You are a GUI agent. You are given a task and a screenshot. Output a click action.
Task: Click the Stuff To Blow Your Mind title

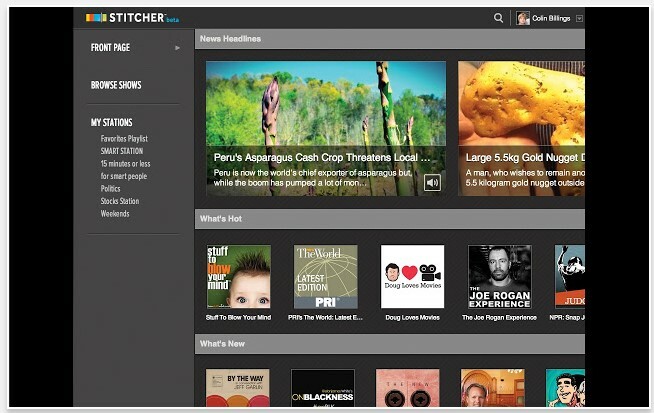point(238,317)
